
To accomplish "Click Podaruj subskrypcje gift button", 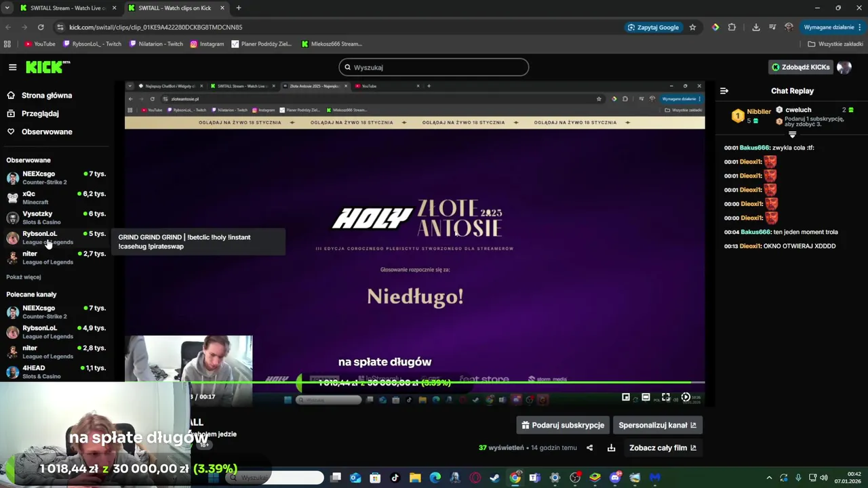I will 563,425.
